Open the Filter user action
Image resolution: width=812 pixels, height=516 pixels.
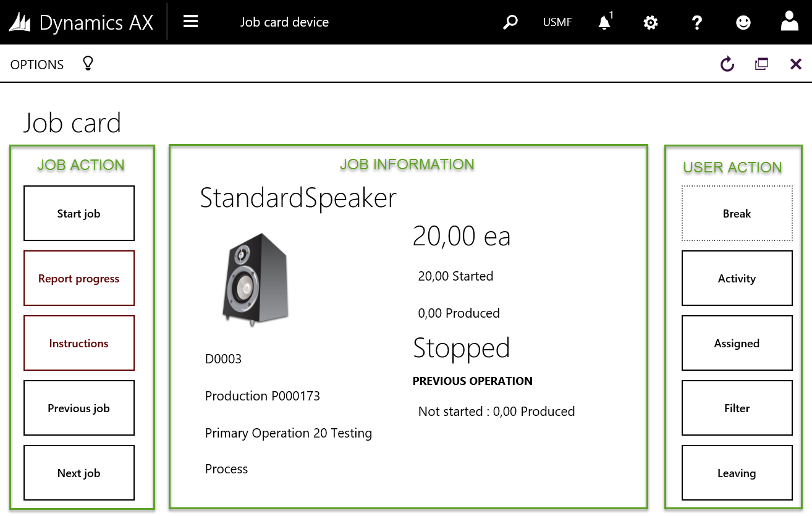[737, 408]
